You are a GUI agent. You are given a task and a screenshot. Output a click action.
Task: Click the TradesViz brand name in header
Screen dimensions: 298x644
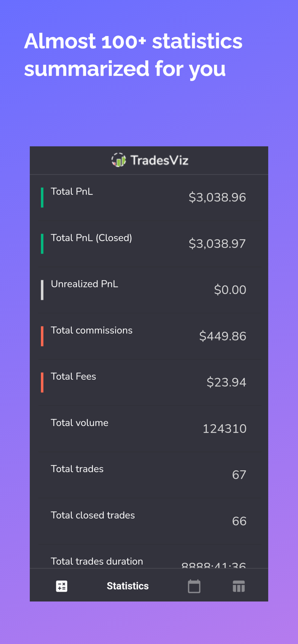click(x=160, y=159)
